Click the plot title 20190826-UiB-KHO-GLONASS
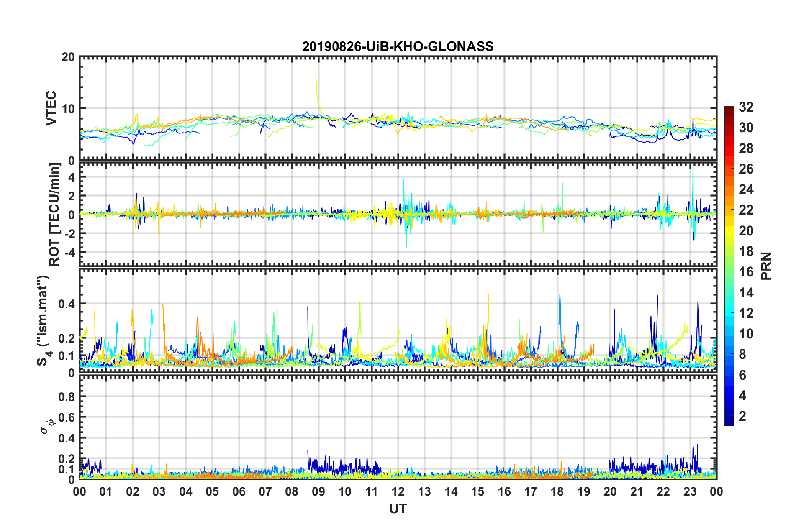Image resolution: width=796 pixels, height=532 pixels. [398, 46]
